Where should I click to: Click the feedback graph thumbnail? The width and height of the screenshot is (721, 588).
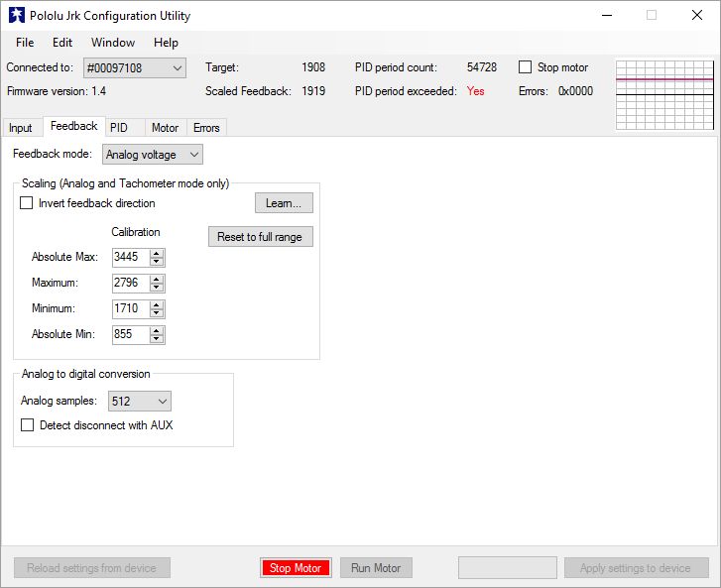coord(664,95)
